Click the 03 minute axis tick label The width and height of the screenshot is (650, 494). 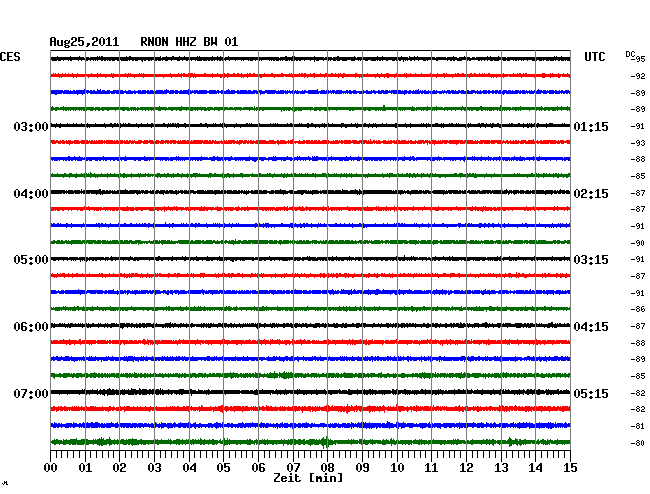point(154,468)
